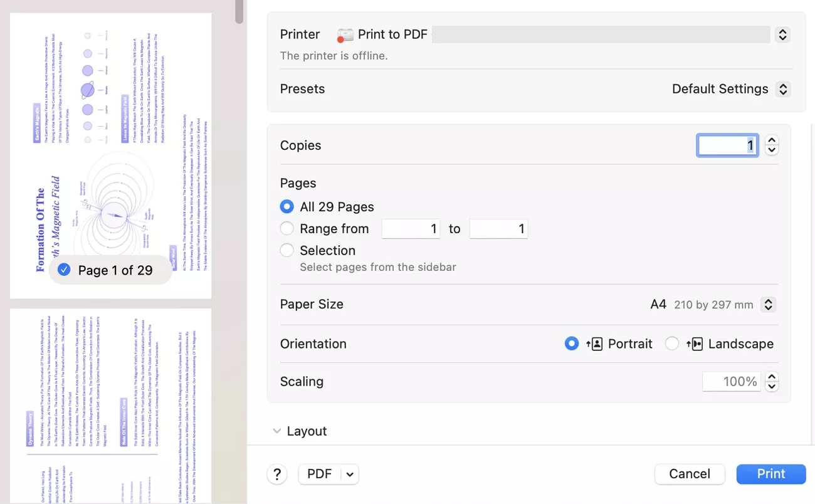Choose the Selection pages radio button
Viewport: 815px width, 504px height.
coord(287,250)
